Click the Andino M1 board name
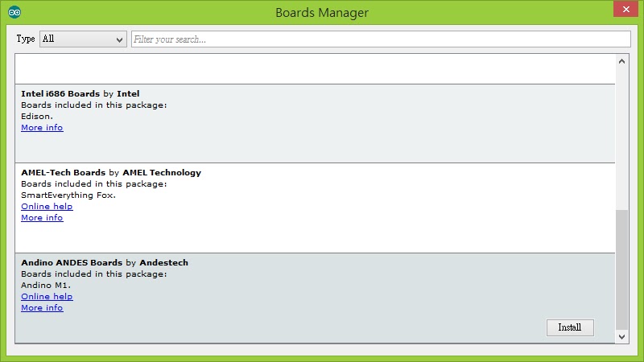Screen dimensions: 644x362 click(x=46, y=286)
